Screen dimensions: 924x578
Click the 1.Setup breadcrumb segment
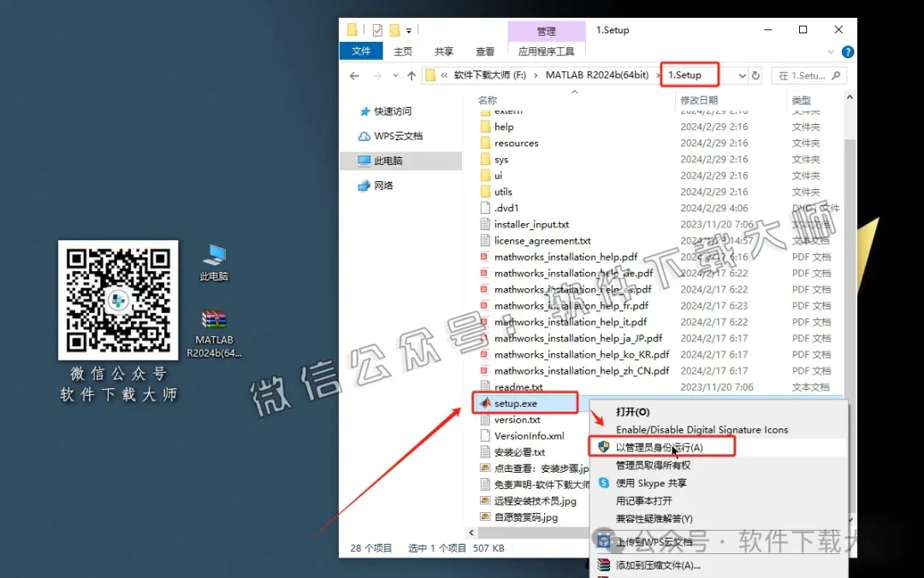click(684, 75)
